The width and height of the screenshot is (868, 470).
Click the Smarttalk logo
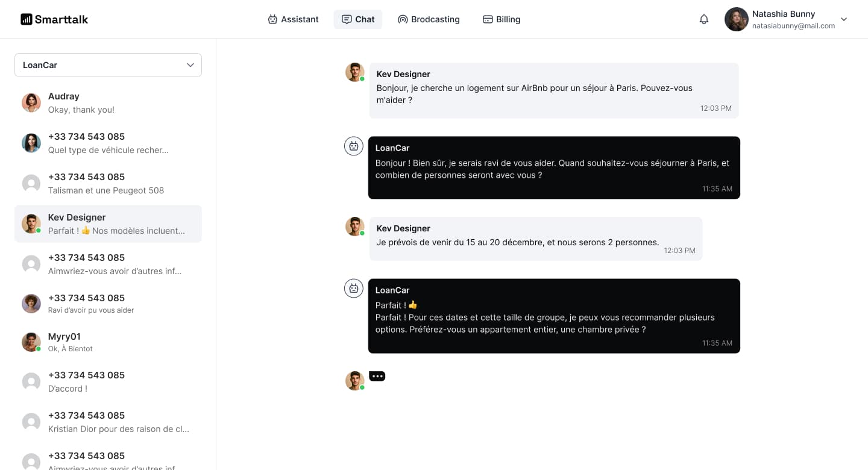coord(54,19)
